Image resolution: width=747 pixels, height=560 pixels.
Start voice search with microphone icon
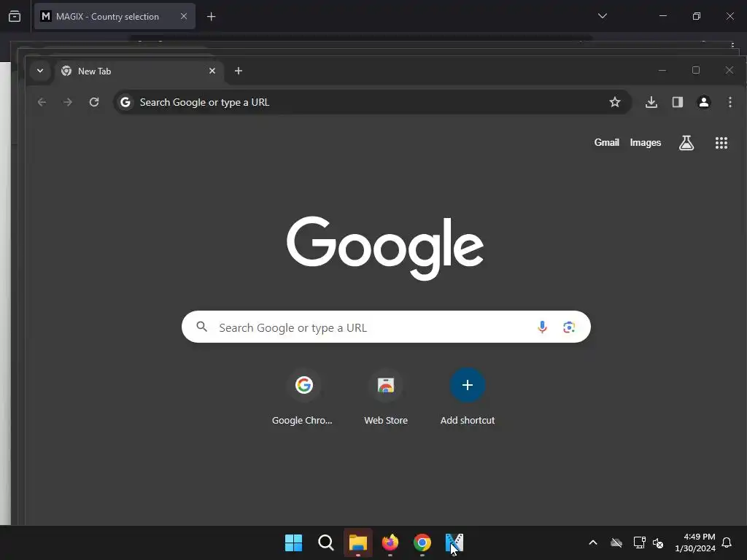(542, 327)
